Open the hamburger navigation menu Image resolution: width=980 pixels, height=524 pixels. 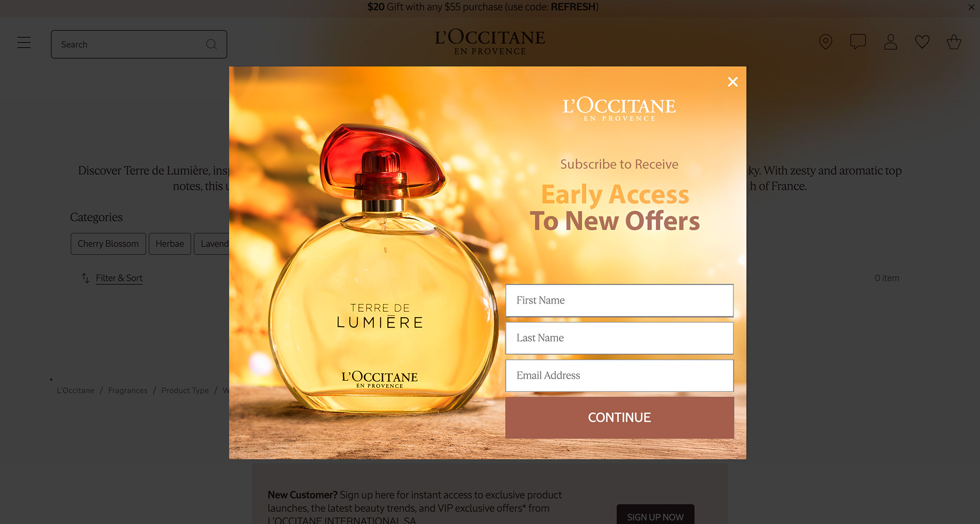pos(24,42)
